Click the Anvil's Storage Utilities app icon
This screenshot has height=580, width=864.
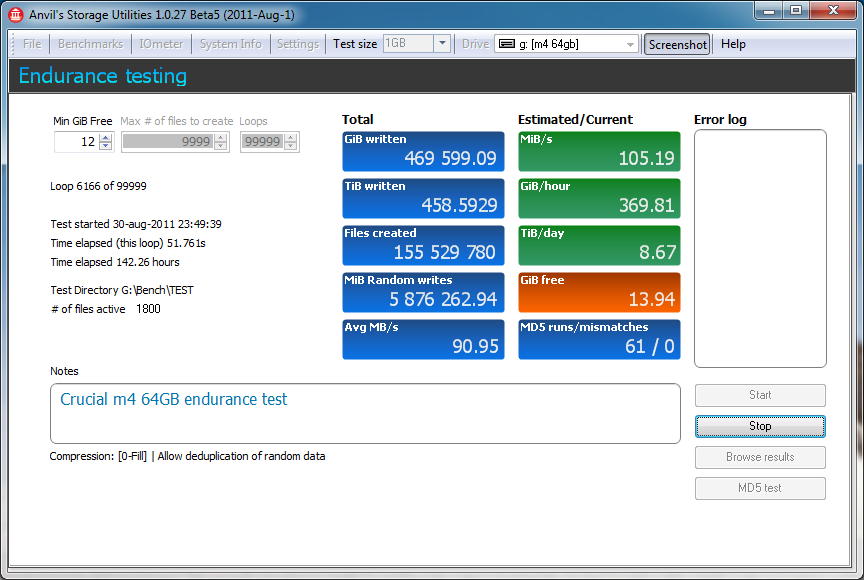(15, 14)
